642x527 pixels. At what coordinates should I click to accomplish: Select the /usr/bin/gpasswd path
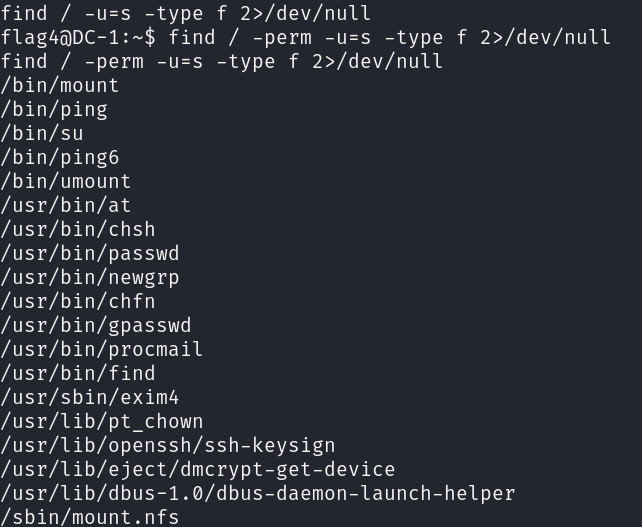click(x=96, y=326)
